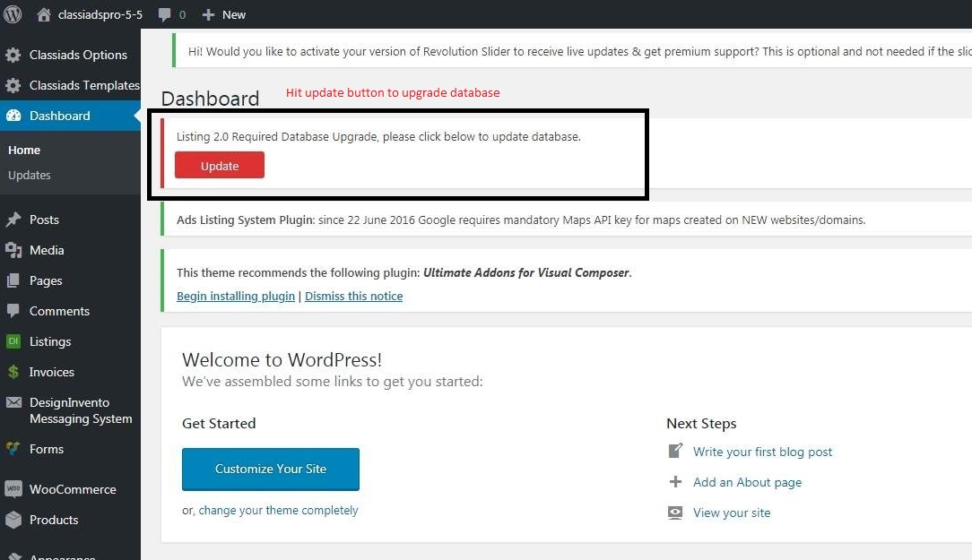Click View your site link

pyautogui.click(x=732, y=513)
